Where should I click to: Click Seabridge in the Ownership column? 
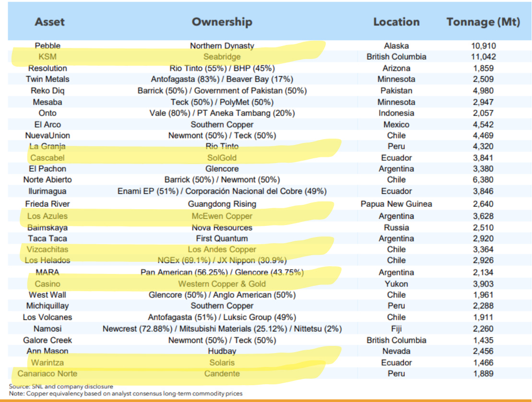point(222,57)
